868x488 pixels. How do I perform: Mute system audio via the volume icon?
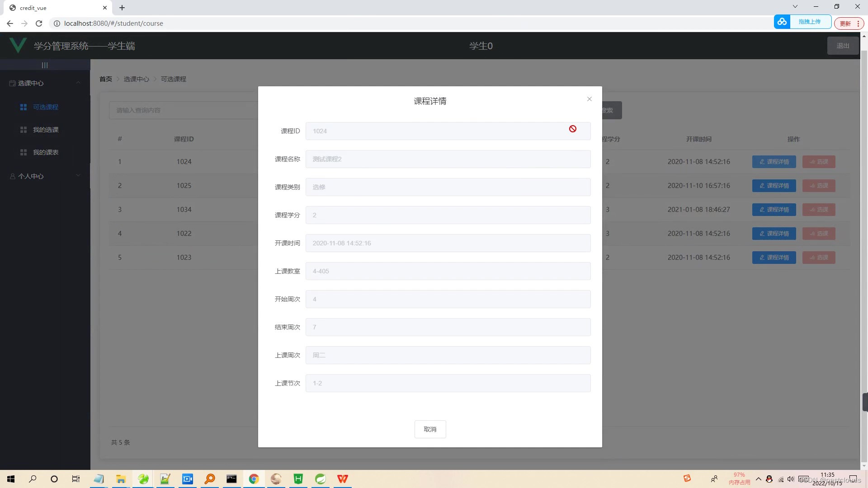coord(790,479)
